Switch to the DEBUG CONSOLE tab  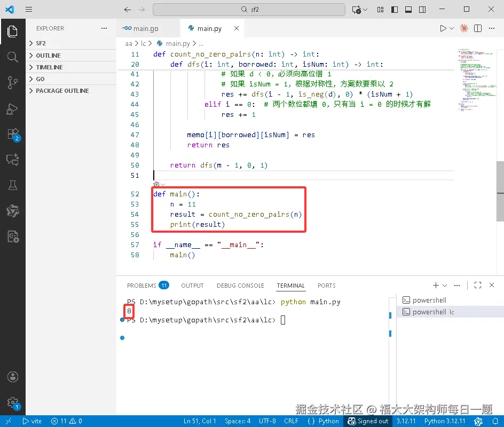click(x=240, y=286)
